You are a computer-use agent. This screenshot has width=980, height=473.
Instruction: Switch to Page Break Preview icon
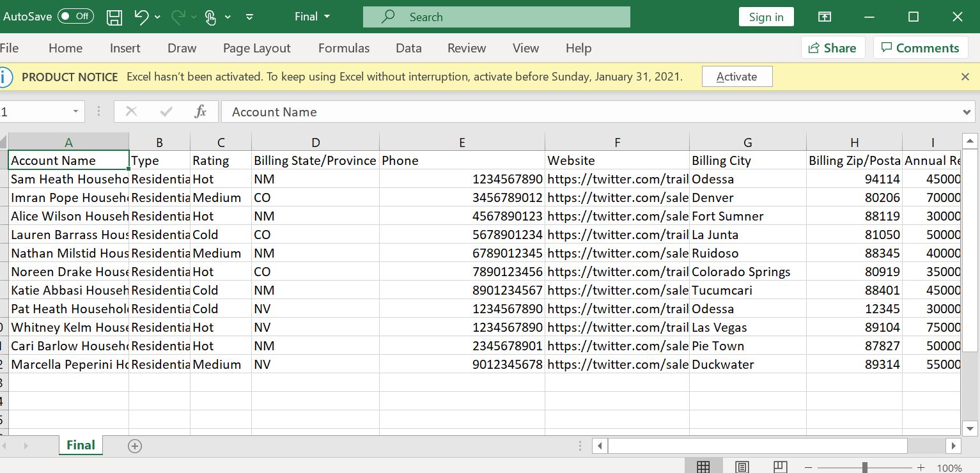tap(780, 467)
